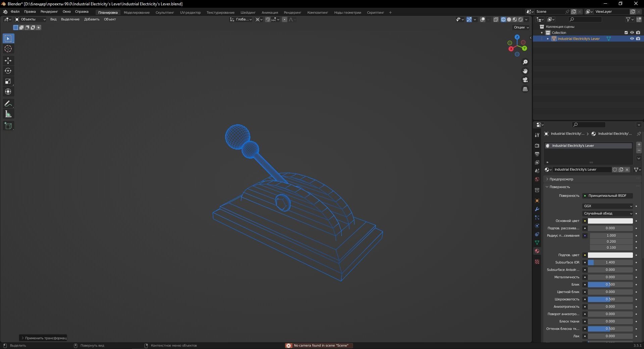Collapse the Поверхность panel

click(x=547, y=187)
